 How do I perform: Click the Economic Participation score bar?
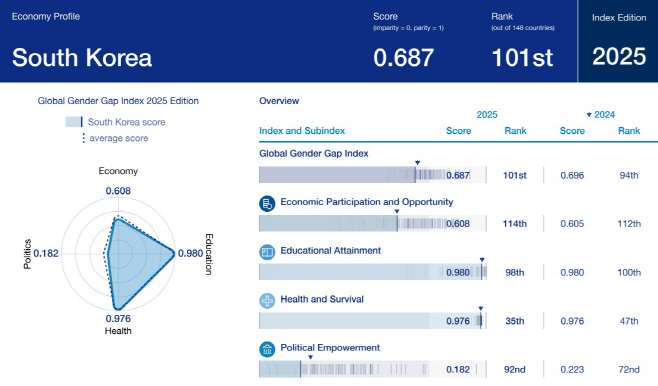point(373,223)
